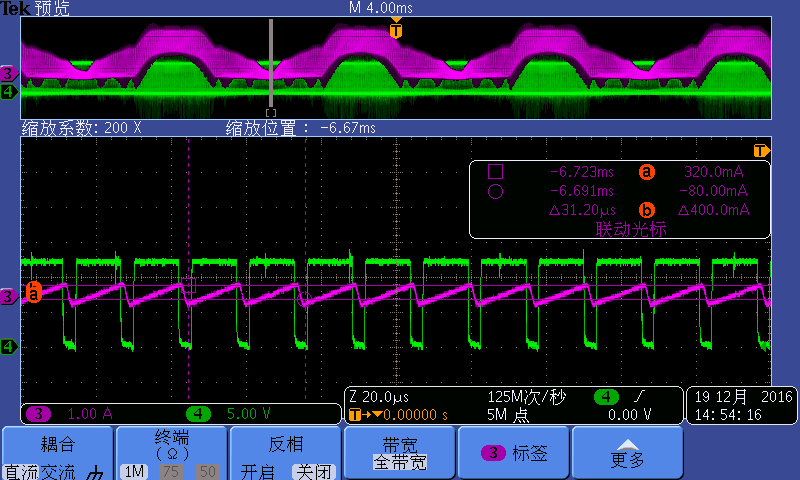Open the invert (反相) menu button
Screen dimensions: 800x480
286,453
